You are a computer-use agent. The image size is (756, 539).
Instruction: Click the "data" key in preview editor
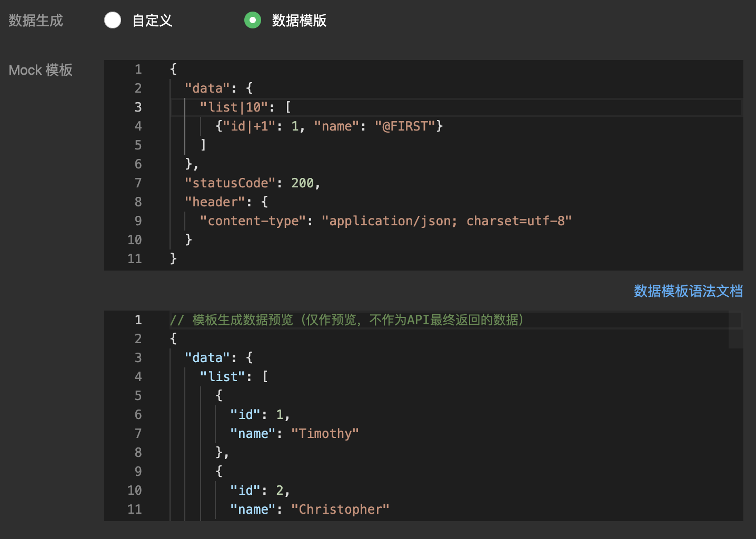click(207, 358)
